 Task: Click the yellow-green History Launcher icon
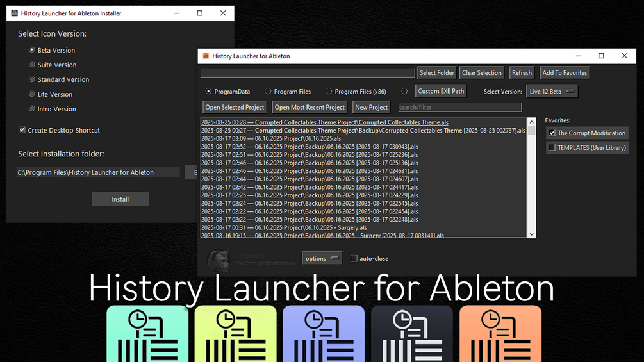235,334
